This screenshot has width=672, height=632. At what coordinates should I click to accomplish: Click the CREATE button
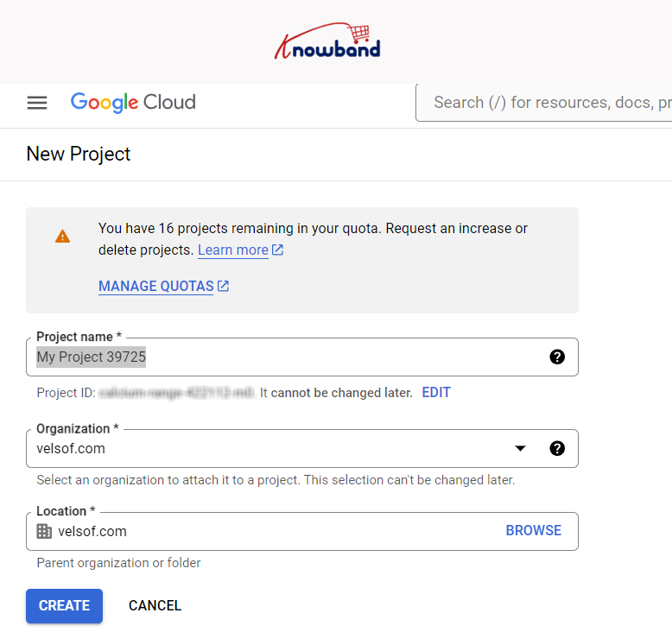[x=64, y=606]
